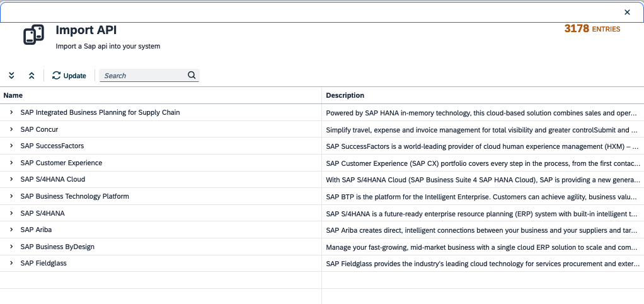Expand the SAP SuccessFactors row

tap(11, 146)
